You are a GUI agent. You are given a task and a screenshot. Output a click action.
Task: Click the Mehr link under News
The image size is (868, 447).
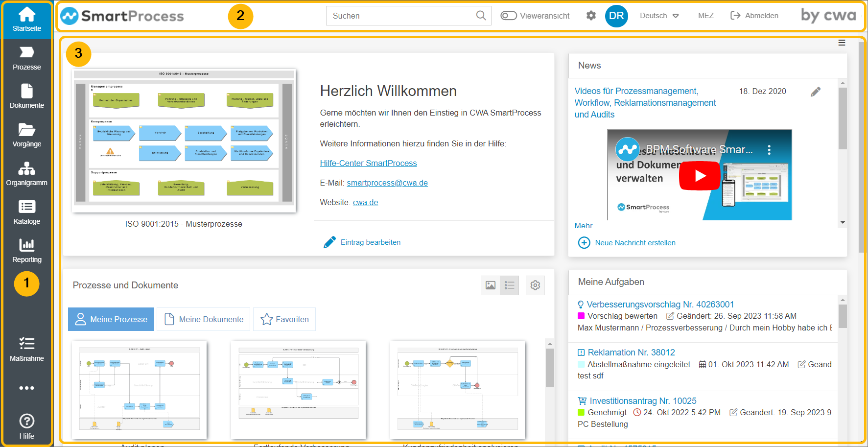[x=584, y=226]
